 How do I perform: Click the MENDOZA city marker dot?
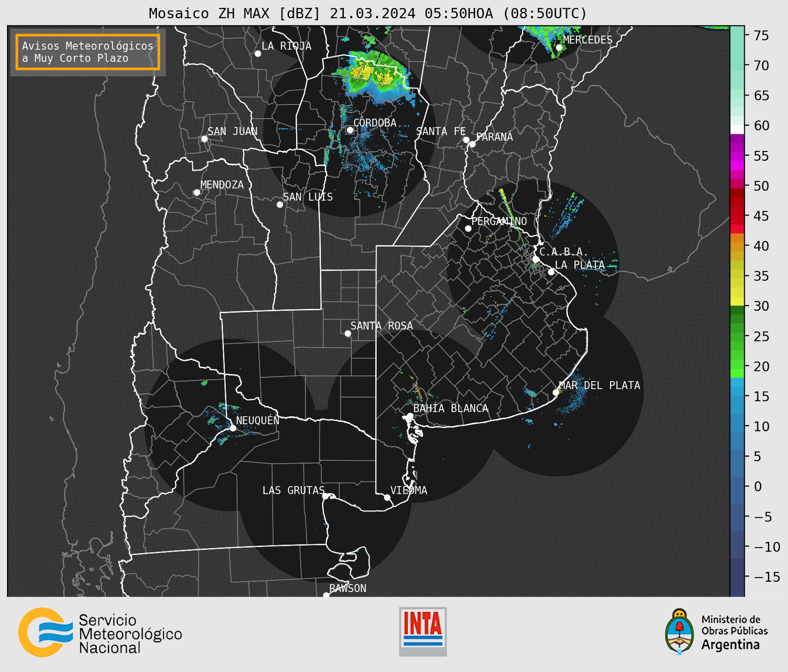click(197, 193)
